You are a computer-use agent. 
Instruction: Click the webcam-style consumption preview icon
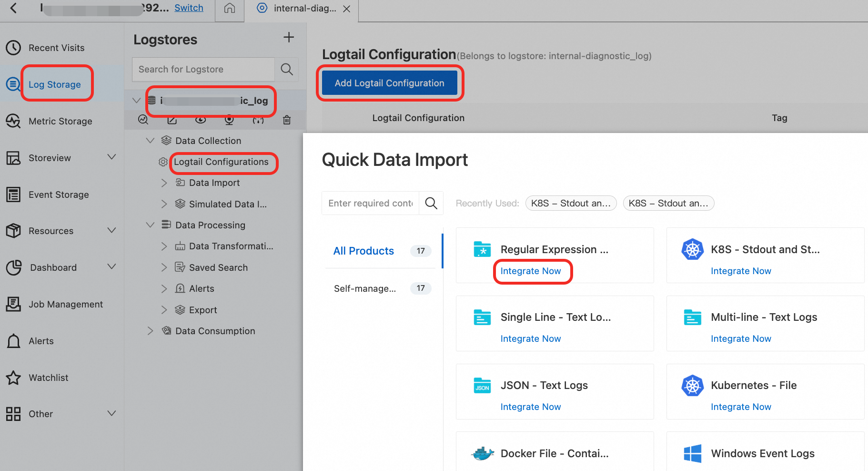(229, 120)
